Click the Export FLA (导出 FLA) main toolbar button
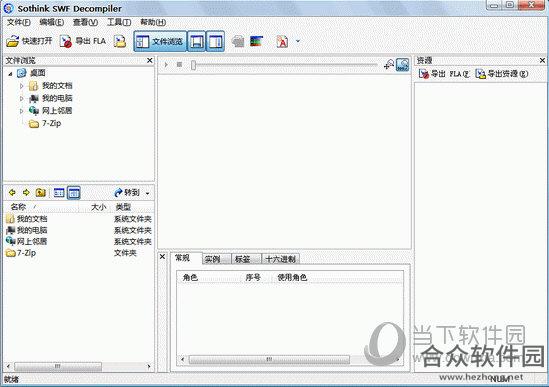Viewport: 549px width, 387px height. coord(83,41)
